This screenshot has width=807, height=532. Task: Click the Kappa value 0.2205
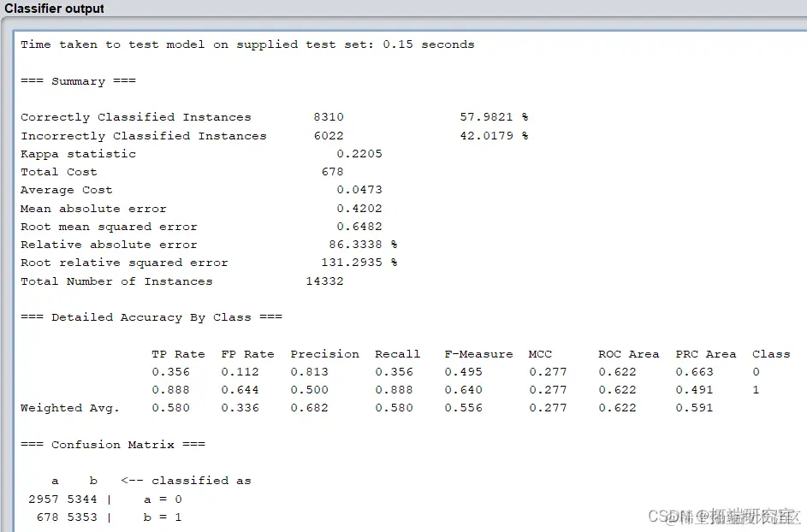[359, 154]
